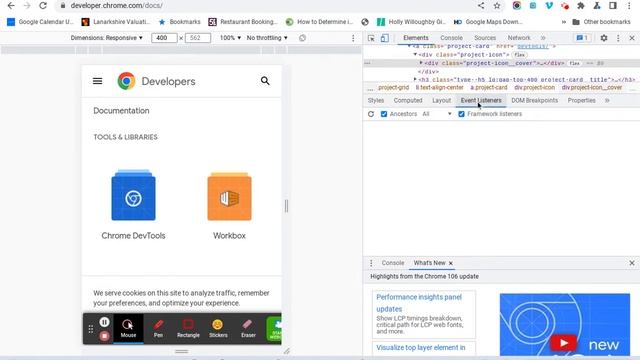Click viewport height input field
This screenshot has height=360, width=640.
point(198,38)
